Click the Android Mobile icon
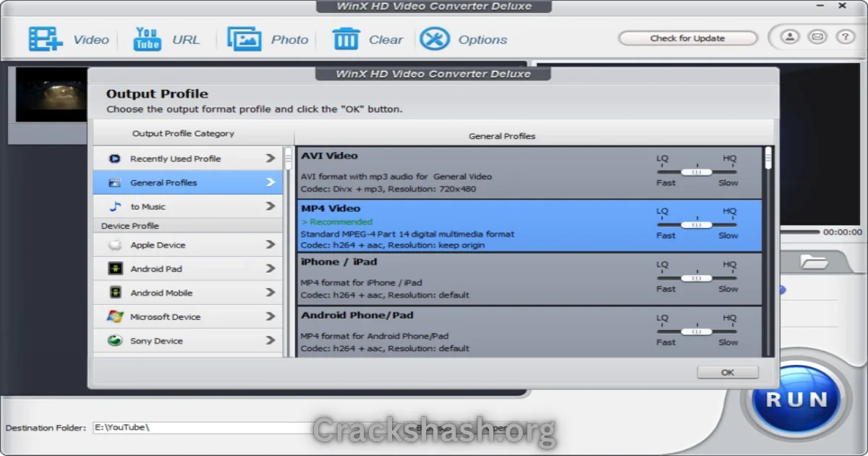Viewport: 868px width, 456px height. [115, 292]
